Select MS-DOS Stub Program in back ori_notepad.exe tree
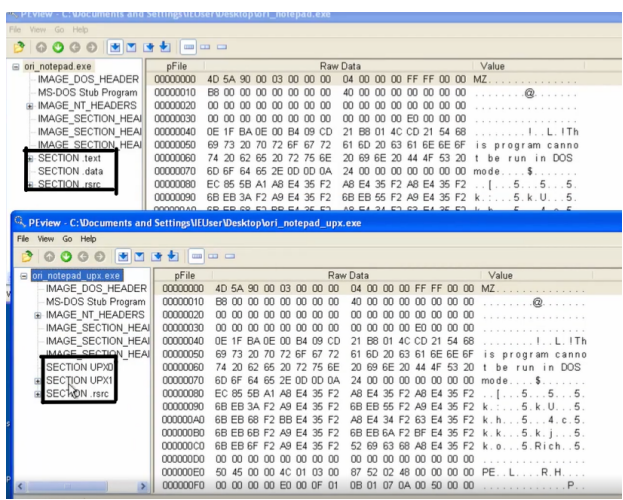The width and height of the screenshot is (623, 500). click(87, 93)
